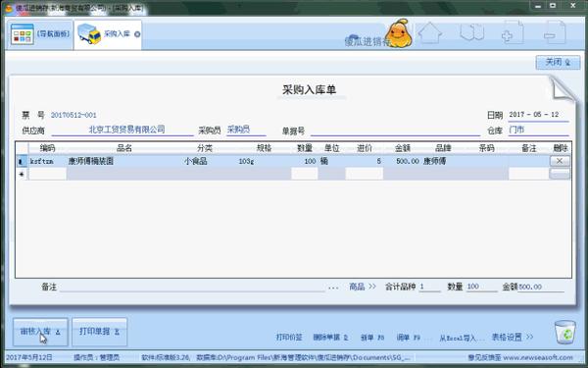Select supplier field 北京工贸贸易有限公司
588x368 pixels.
coord(122,130)
